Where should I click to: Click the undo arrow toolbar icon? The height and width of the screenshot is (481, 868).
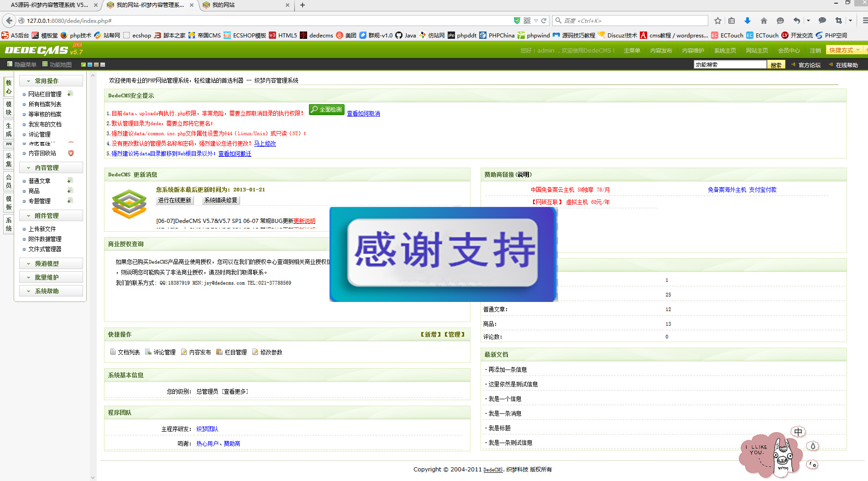click(797, 21)
